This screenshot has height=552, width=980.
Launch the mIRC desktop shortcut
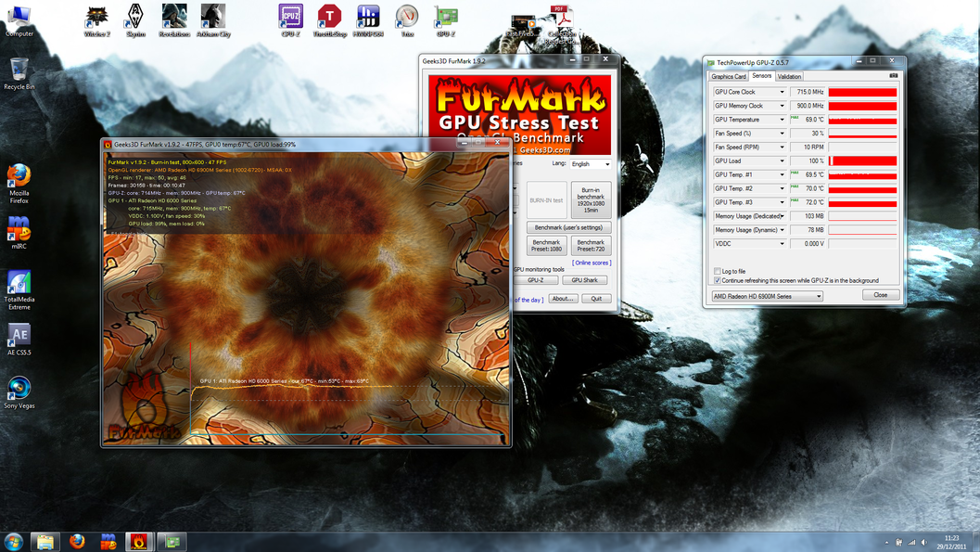tap(19, 233)
